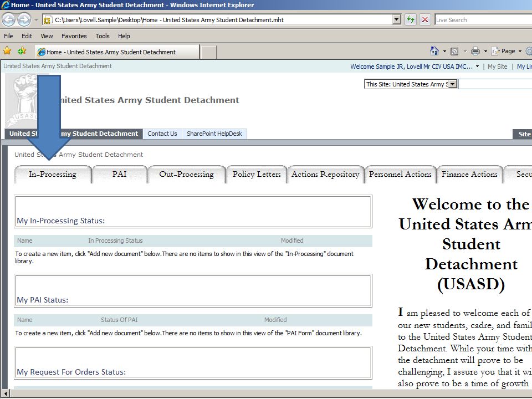Open the This Site search scope dropdown

coord(453,84)
